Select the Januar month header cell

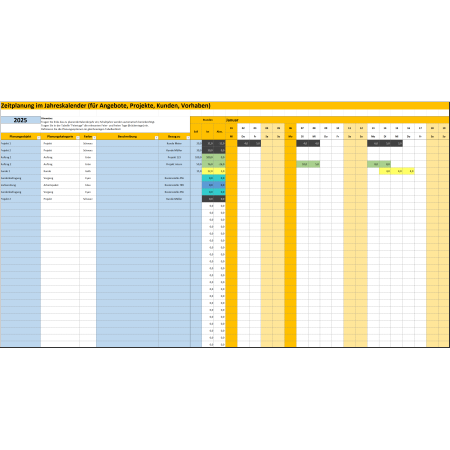click(232, 120)
